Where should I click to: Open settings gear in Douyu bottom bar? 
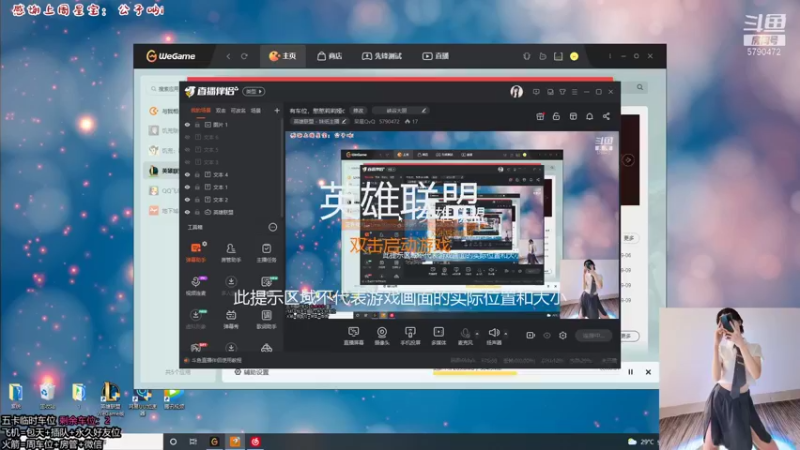click(x=563, y=335)
